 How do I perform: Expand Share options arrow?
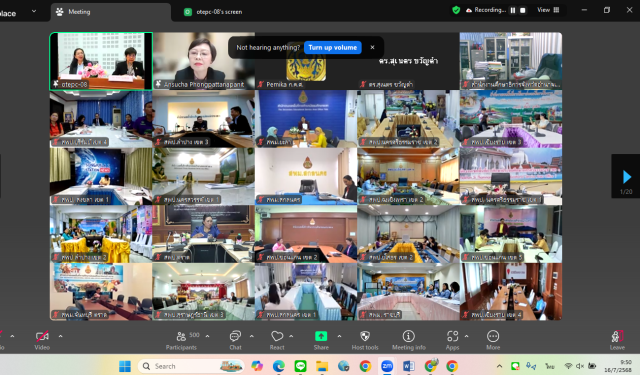(x=339, y=336)
